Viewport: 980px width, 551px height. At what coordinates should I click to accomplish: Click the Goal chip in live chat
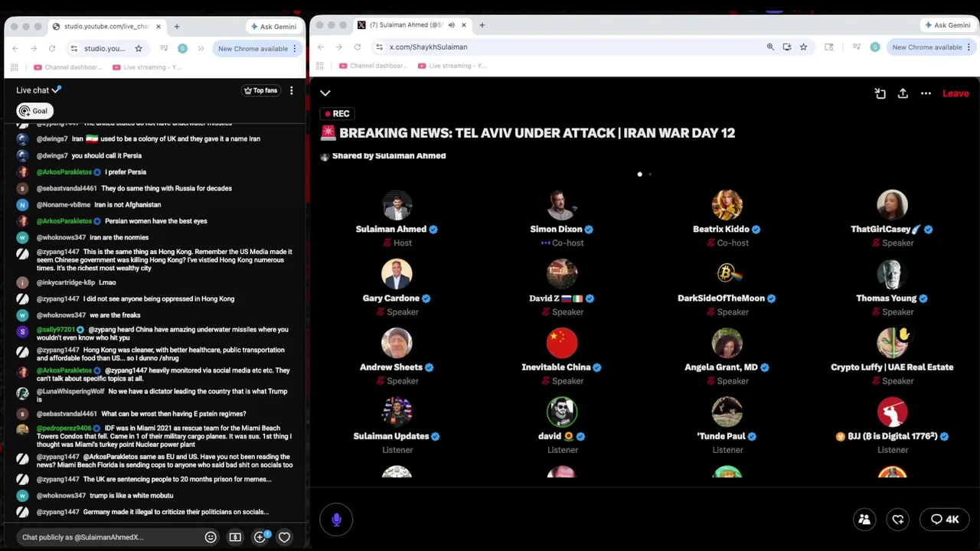[x=34, y=111]
